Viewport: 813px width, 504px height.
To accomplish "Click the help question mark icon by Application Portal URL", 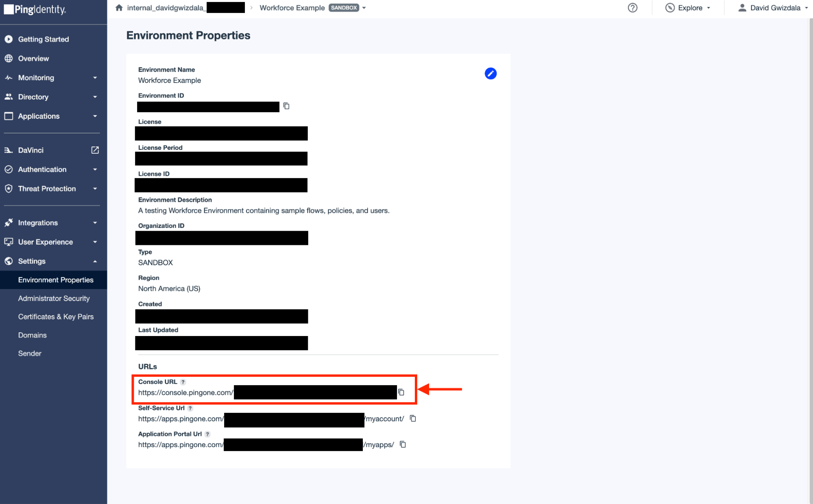I will [x=209, y=434].
